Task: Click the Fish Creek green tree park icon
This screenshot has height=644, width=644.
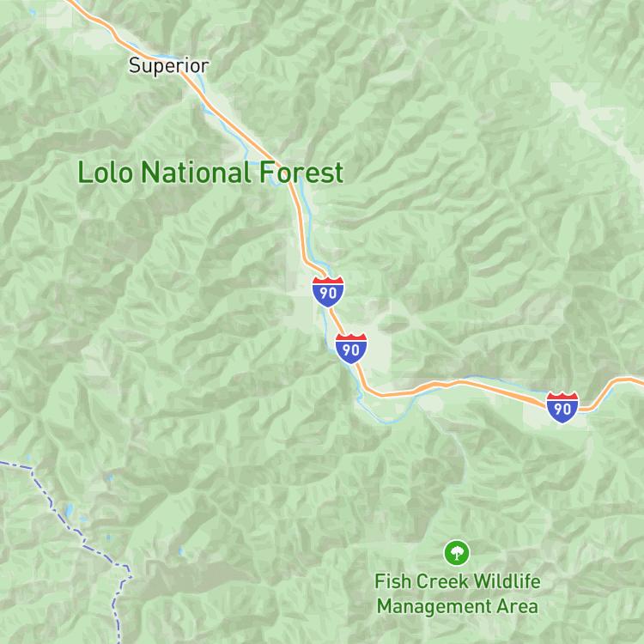Action: (x=457, y=553)
